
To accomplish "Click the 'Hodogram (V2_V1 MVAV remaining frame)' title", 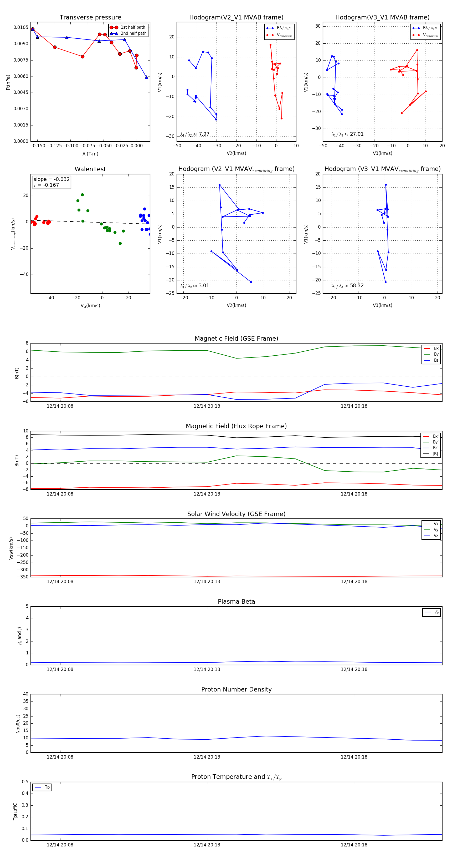I will coord(236,169).
